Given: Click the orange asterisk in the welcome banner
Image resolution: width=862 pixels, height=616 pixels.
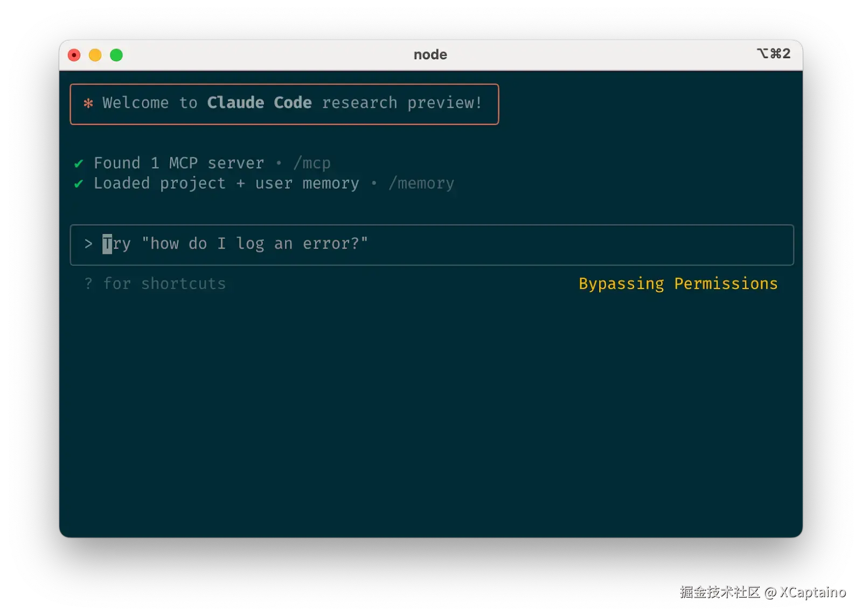Looking at the screenshot, I should (x=88, y=103).
